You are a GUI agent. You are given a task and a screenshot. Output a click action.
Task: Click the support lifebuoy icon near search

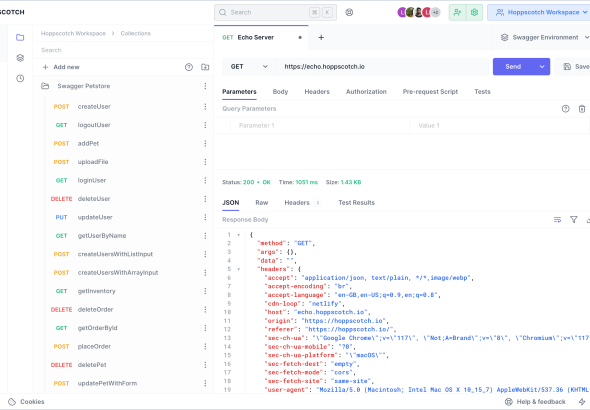click(x=349, y=12)
